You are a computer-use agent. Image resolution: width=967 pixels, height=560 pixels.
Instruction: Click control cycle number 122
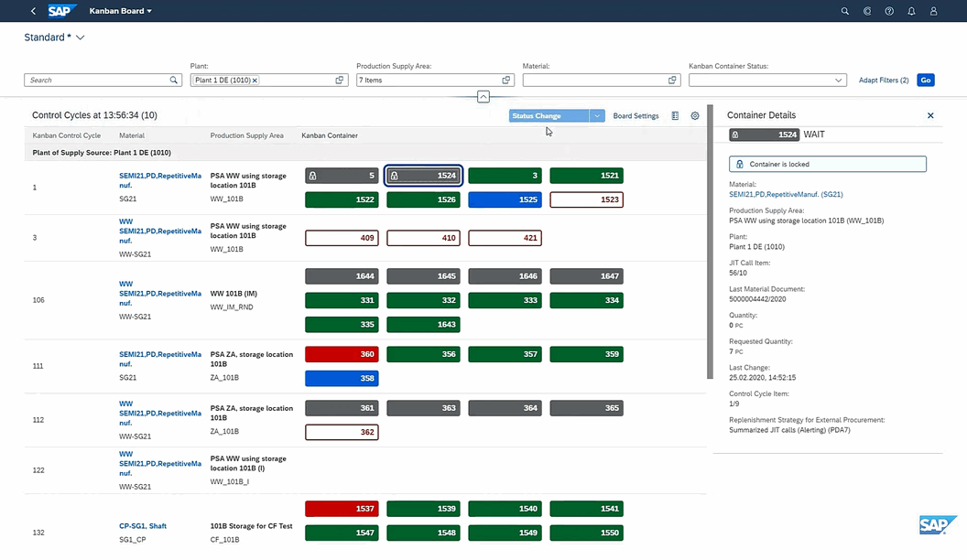(x=38, y=470)
